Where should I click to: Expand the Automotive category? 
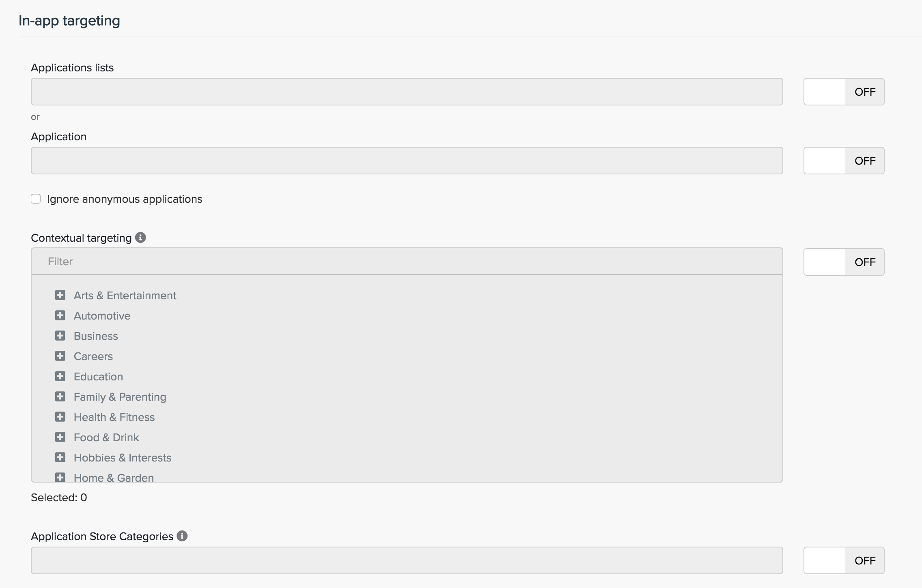60,315
